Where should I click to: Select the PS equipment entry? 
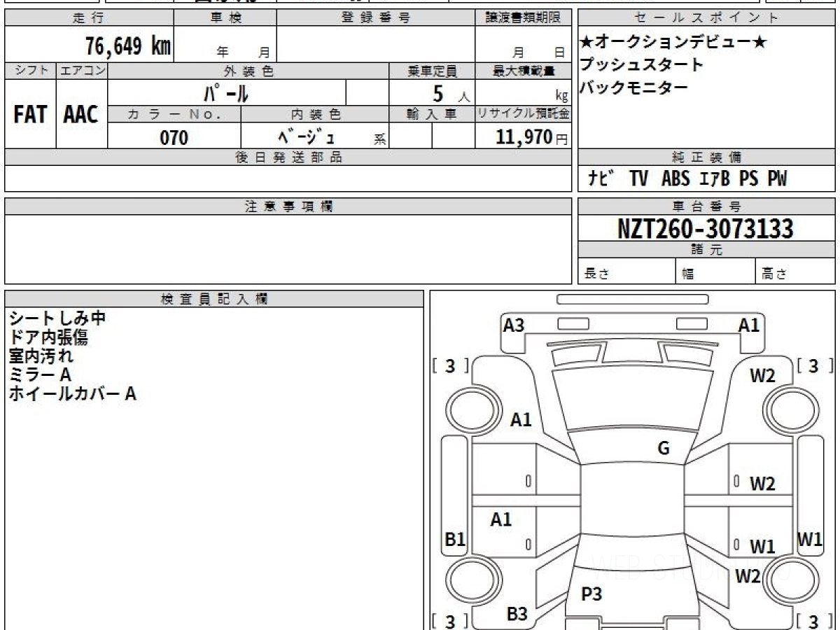pyautogui.click(x=749, y=179)
